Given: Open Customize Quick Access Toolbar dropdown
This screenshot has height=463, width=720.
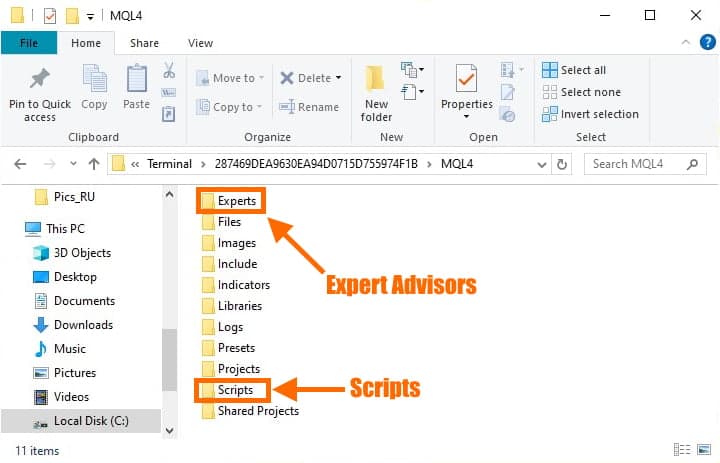Looking at the screenshot, I should (90, 17).
